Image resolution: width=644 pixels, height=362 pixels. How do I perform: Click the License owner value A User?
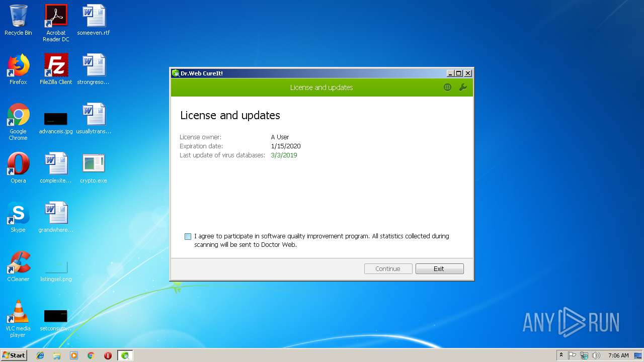(x=280, y=137)
